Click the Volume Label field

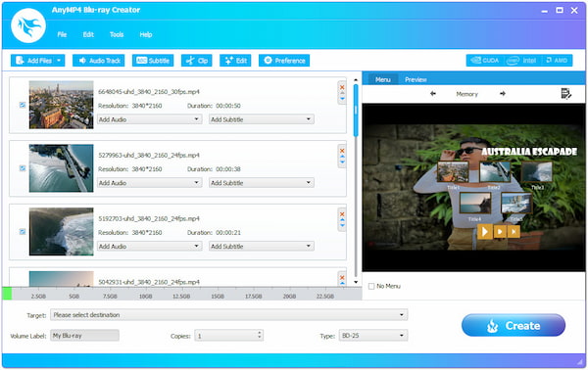84,335
